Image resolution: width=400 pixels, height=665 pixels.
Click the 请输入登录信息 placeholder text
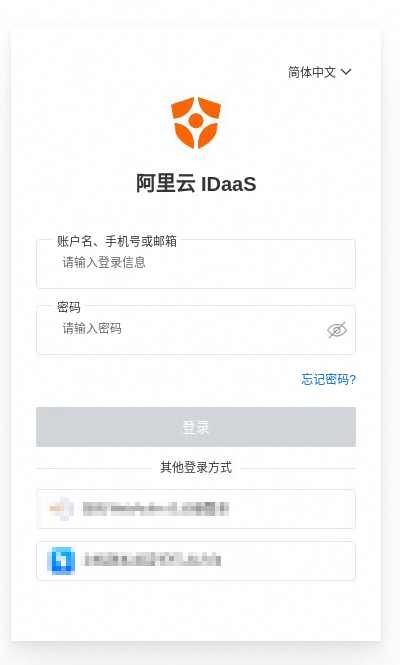(x=104, y=263)
